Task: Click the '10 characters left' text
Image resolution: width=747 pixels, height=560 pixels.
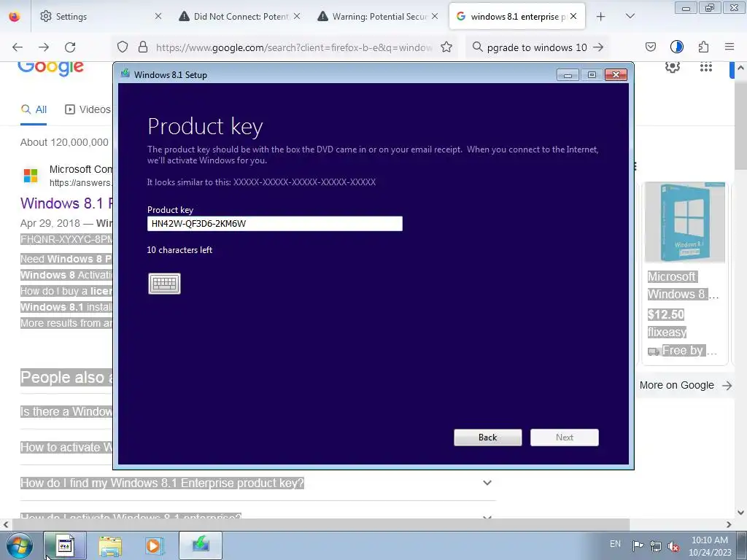Action: pyautogui.click(x=179, y=250)
